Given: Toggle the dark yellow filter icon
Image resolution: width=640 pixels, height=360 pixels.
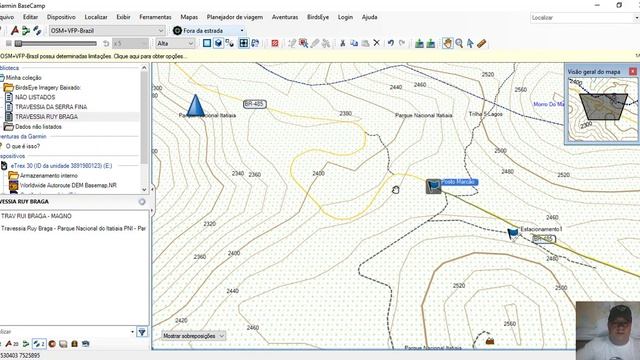Looking at the screenshot, I should (74, 344).
